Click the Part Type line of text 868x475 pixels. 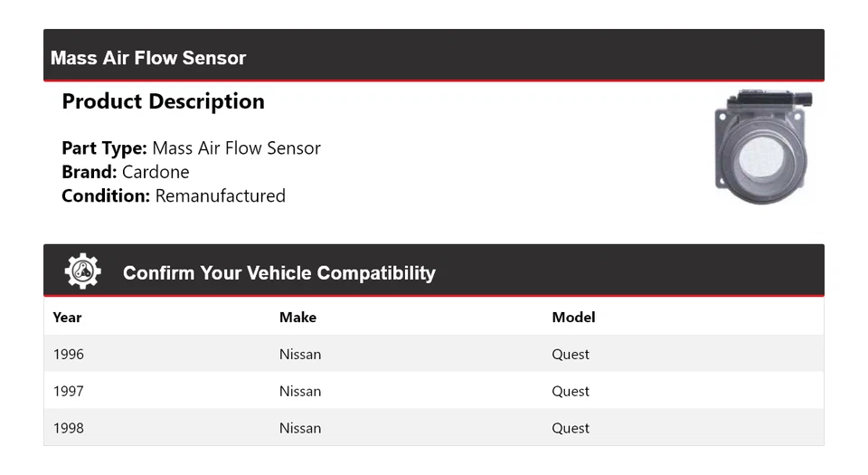click(x=191, y=148)
